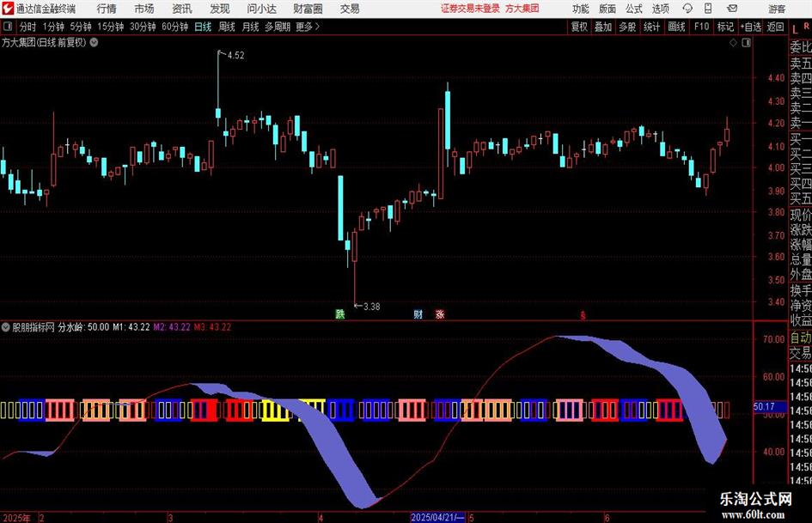Viewport: 812px width, 523px height.
Task: Click the R icon in right panel header
Action: (x=806, y=26)
